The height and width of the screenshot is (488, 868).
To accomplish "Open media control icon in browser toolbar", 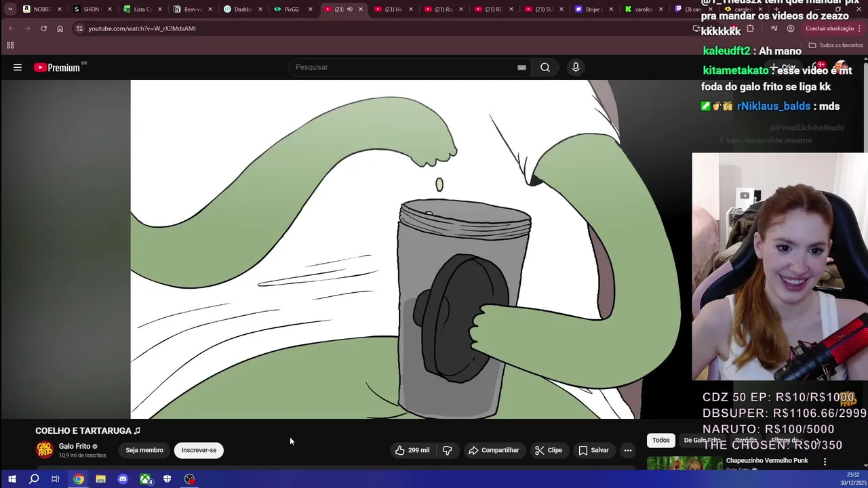I will click(x=774, y=28).
